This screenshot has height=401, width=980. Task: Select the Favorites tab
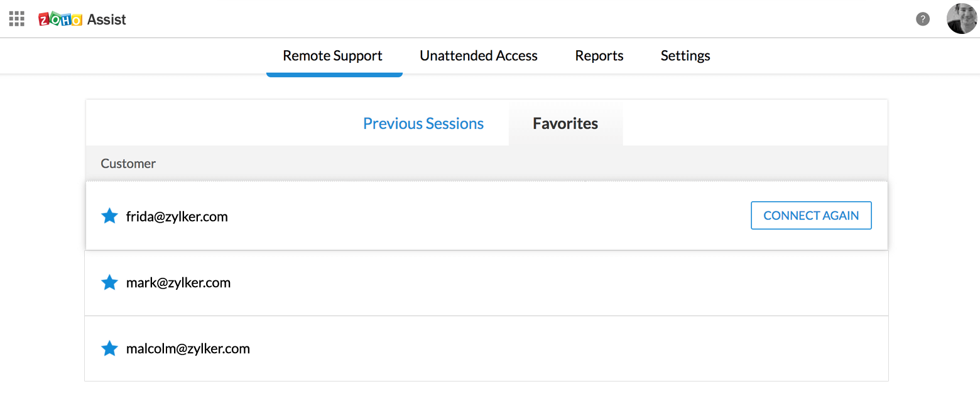click(x=565, y=124)
